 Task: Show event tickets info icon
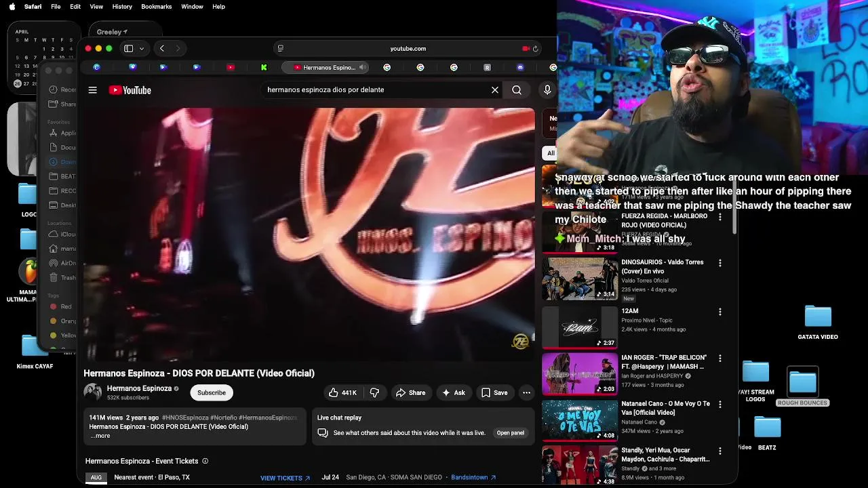205,461
